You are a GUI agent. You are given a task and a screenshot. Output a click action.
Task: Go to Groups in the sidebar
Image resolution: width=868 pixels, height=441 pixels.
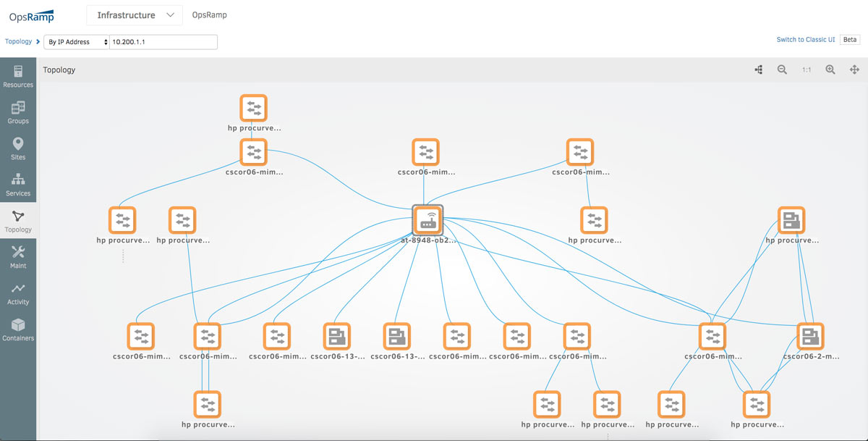click(x=18, y=112)
